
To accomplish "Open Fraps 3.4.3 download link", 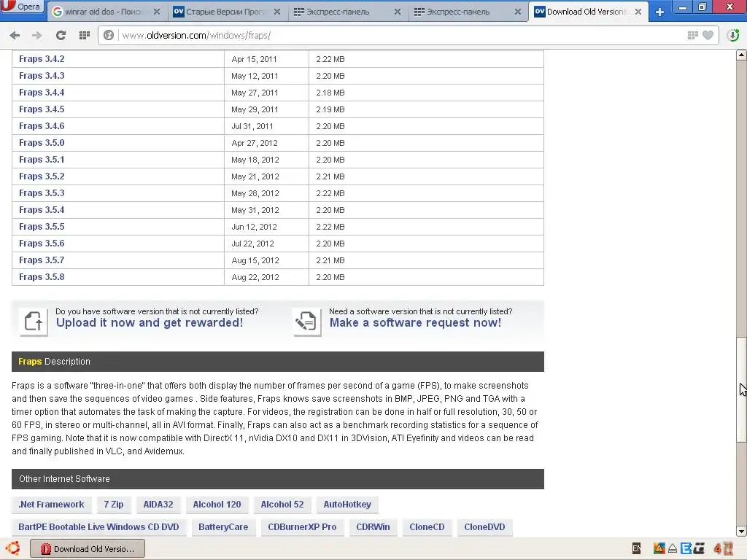I will 42,76.
